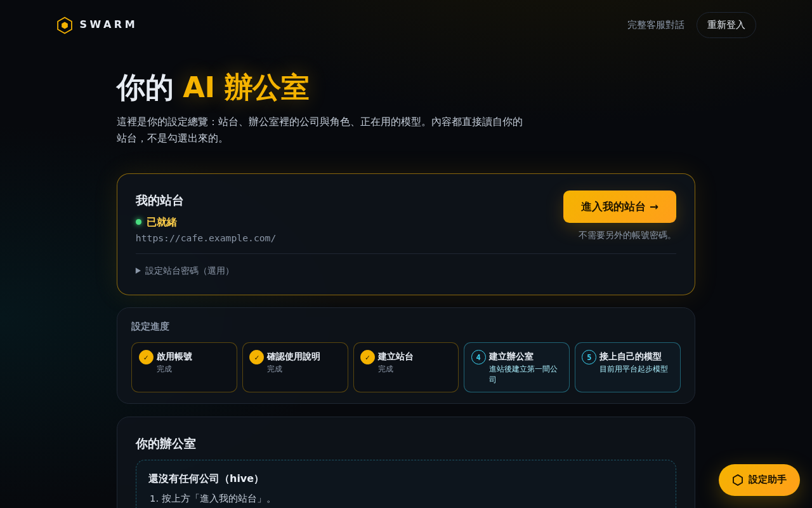Viewport: 812px width, 508px height.
Task: Click the 重新登入 button
Action: click(726, 25)
